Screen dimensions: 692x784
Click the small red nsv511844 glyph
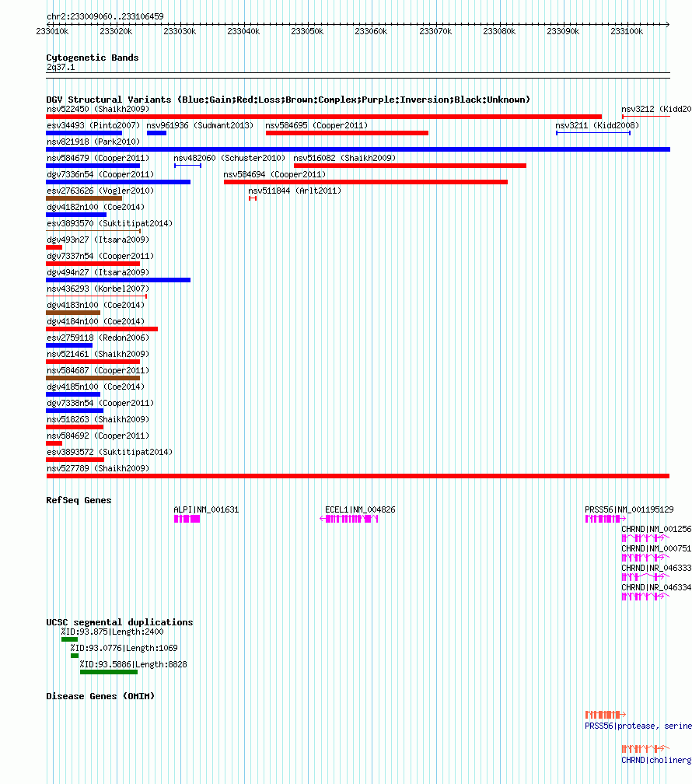(253, 198)
